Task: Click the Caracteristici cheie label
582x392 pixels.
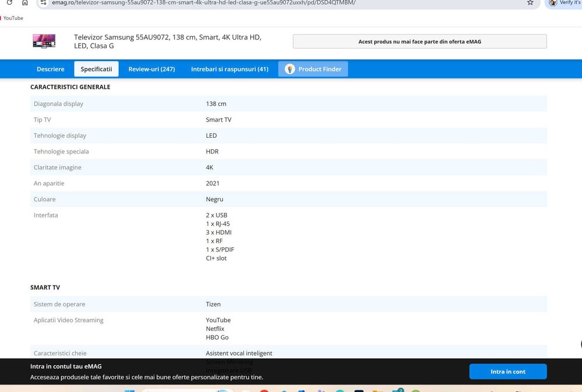Action: (60, 354)
